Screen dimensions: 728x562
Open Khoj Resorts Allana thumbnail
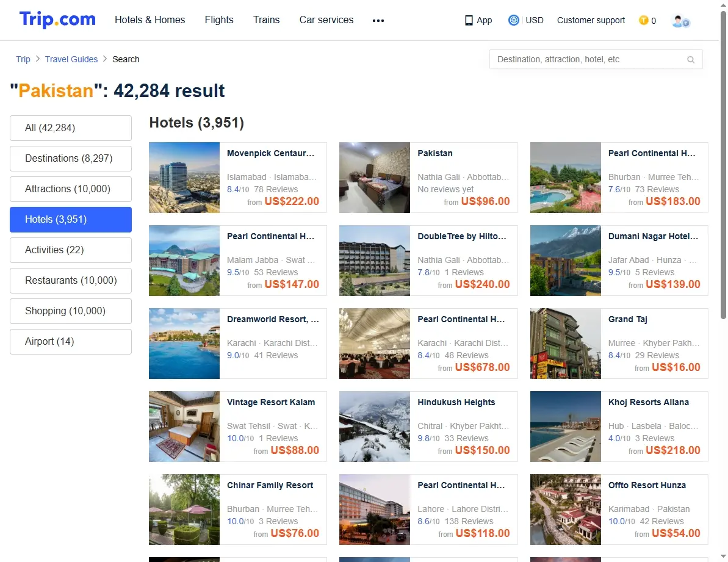click(566, 427)
